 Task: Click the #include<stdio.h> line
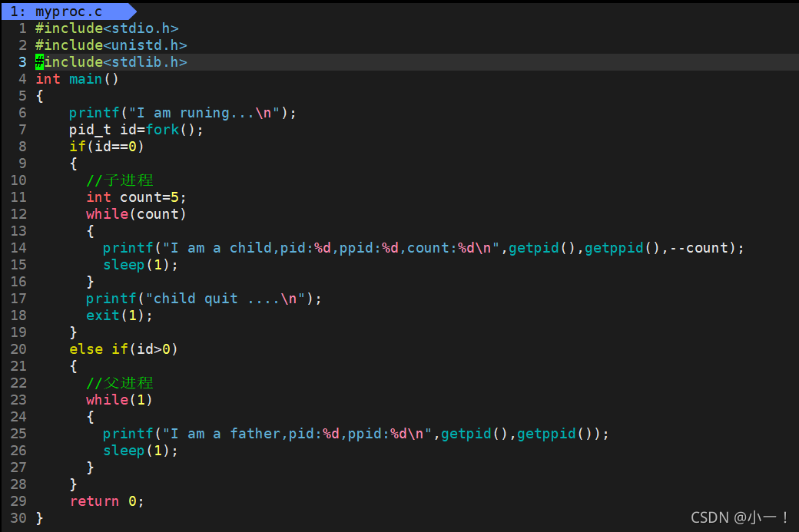point(107,28)
